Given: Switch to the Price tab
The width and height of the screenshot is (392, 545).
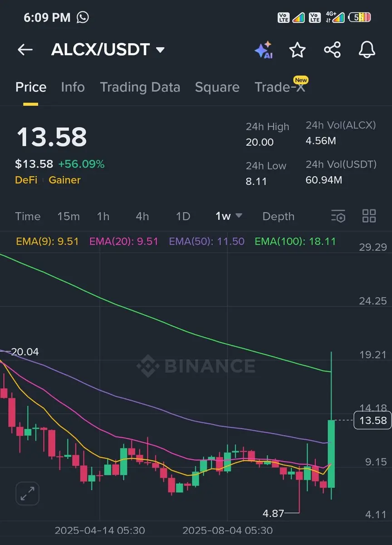Looking at the screenshot, I should point(31,87).
